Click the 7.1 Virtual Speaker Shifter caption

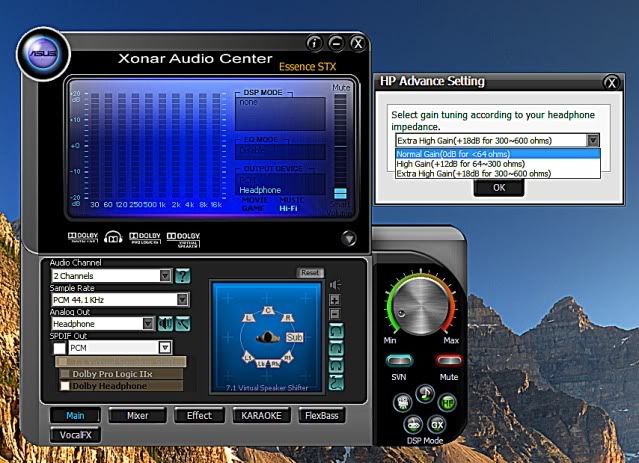tap(267, 388)
